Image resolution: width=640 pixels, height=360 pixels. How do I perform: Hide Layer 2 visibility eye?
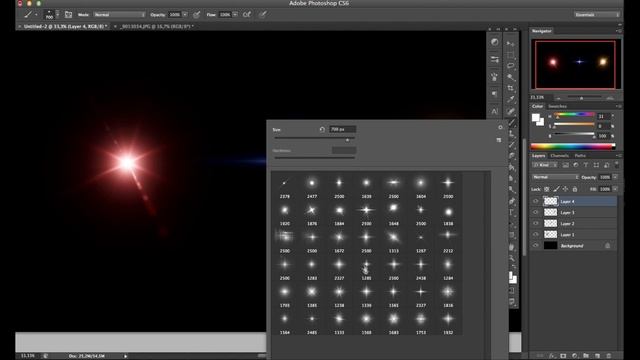pos(536,223)
